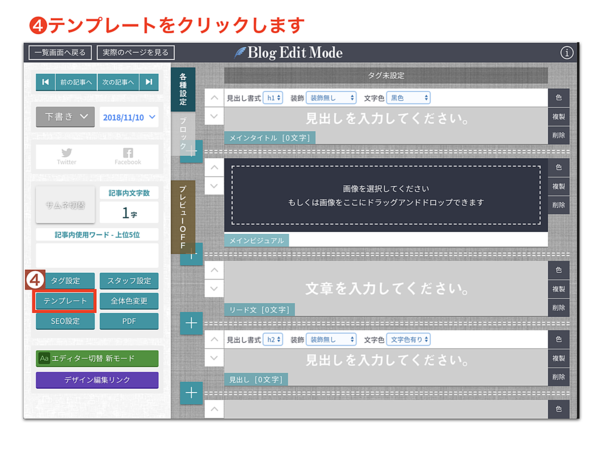
Task: Toggle the プレビューOFF side tab
Action: click(x=183, y=217)
